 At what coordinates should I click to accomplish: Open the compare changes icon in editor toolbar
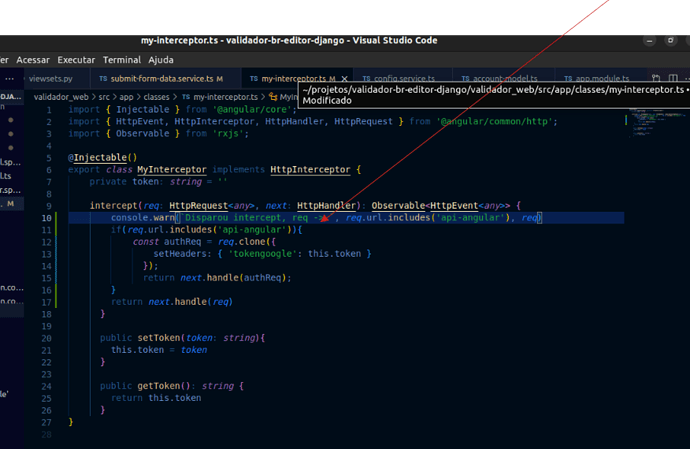[x=656, y=78]
